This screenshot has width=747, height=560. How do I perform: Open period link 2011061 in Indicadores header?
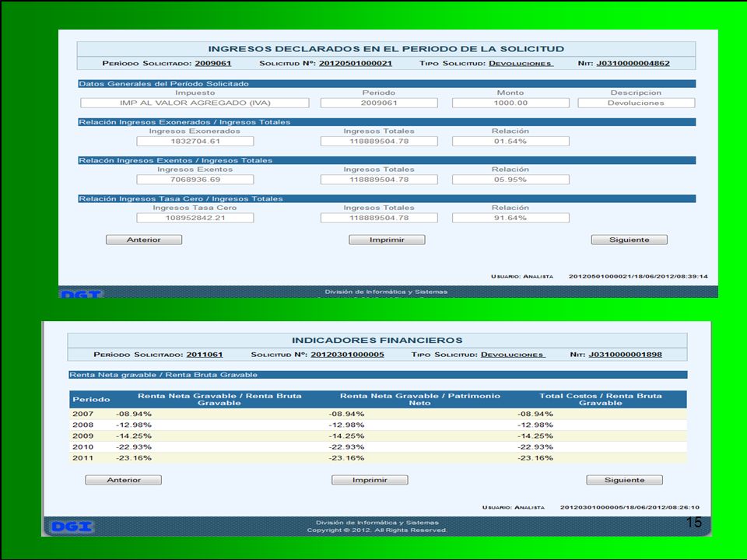point(205,355)
